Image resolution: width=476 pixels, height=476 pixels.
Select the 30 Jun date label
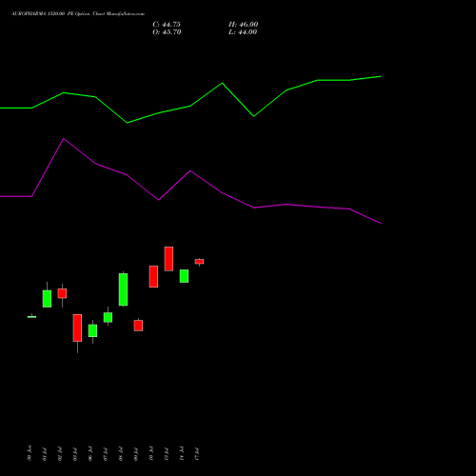pyautogui.click(x=30, y=453)
